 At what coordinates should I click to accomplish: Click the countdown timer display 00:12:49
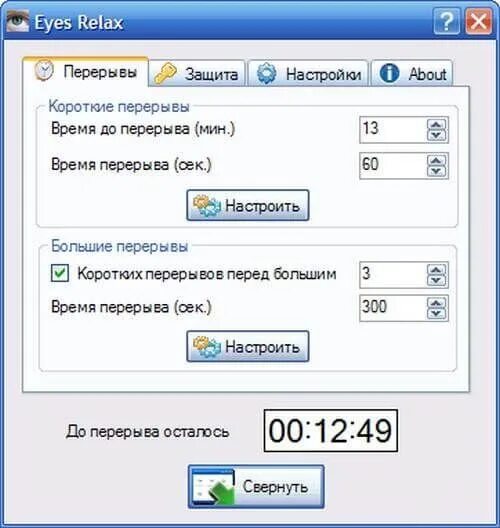331,431
